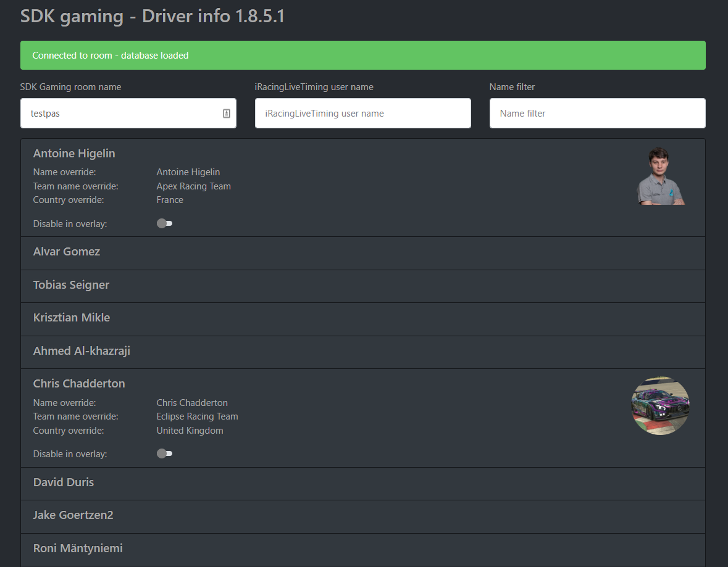Open Chris Chadderton's car avatar image
The height and width of the screenshot is (567, 728).
click(660, 405)
